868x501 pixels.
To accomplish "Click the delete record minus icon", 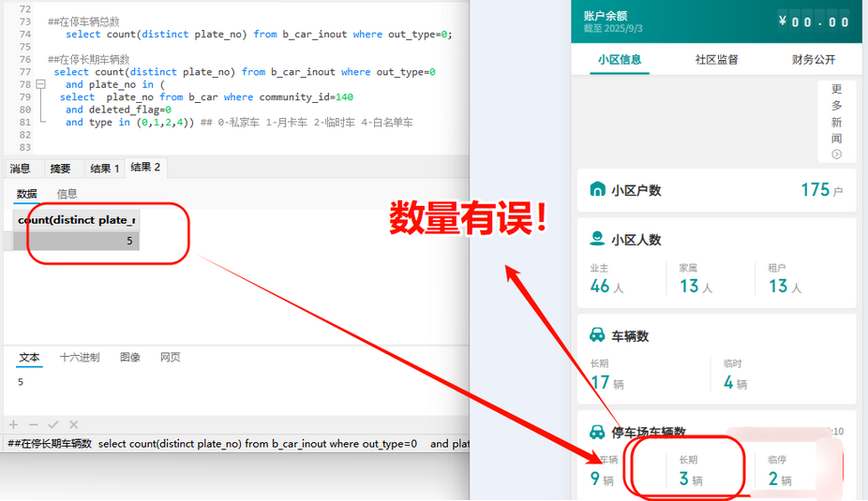I will (x=33, y=425).
